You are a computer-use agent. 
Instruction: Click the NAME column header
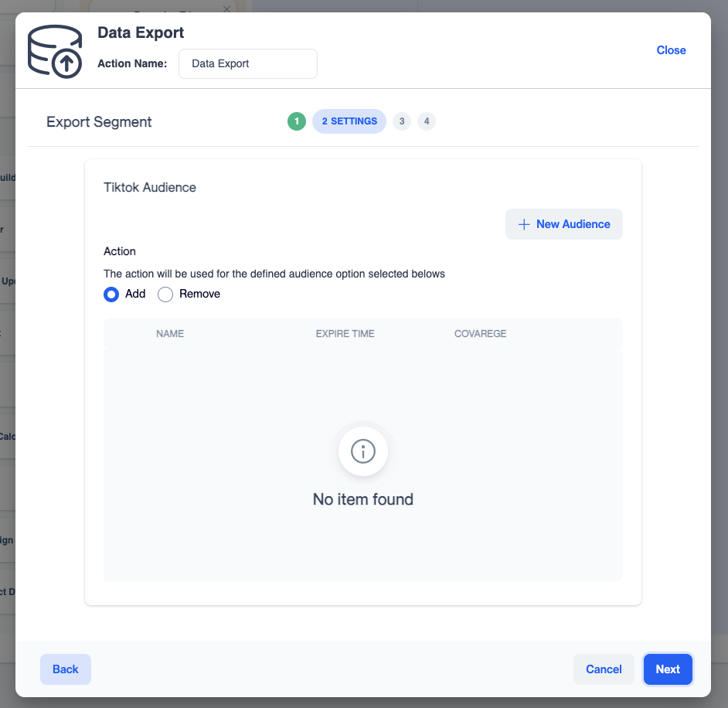[170, 334]
